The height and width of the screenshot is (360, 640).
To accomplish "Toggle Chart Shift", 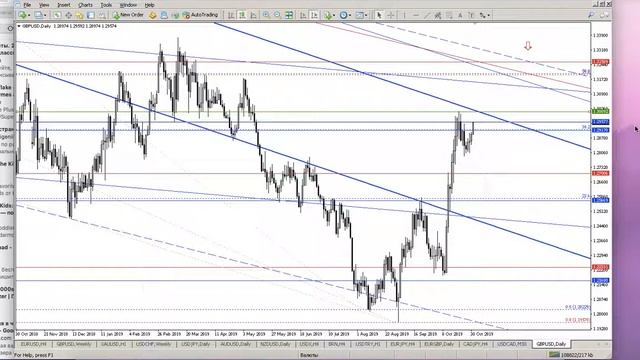I will point(314,15).
